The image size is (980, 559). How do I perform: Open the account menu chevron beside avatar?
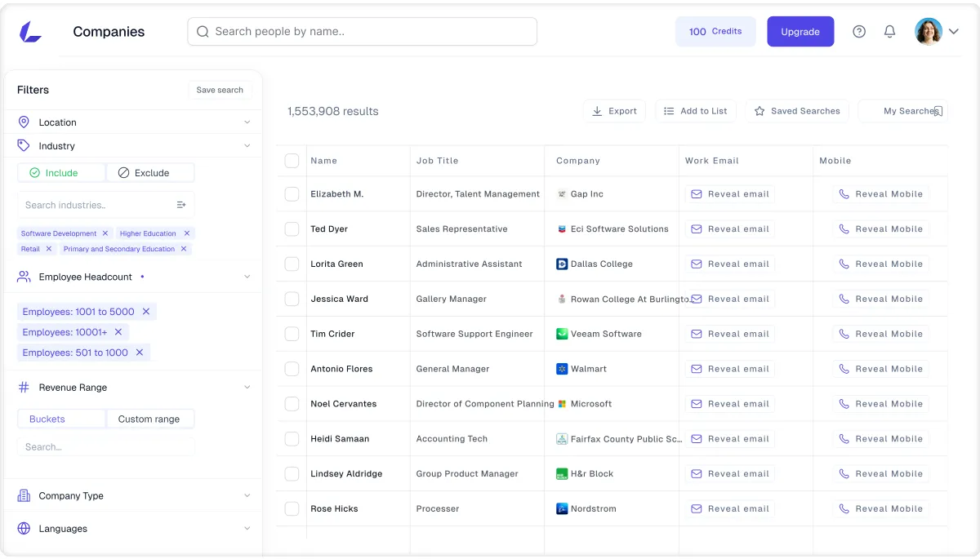click(953, 32)
